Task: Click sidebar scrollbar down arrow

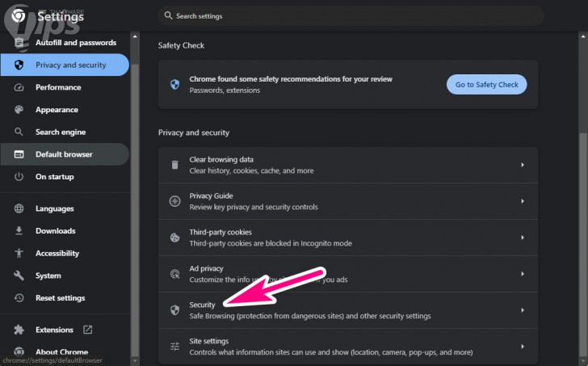Action: (135, 361)
